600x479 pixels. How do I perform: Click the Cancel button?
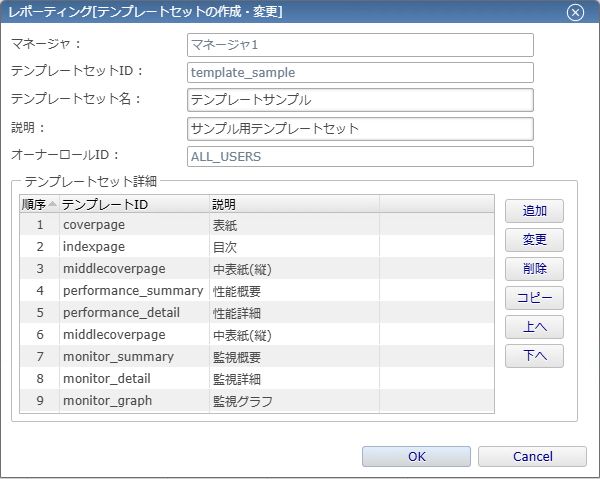click(x=532, y=456)
